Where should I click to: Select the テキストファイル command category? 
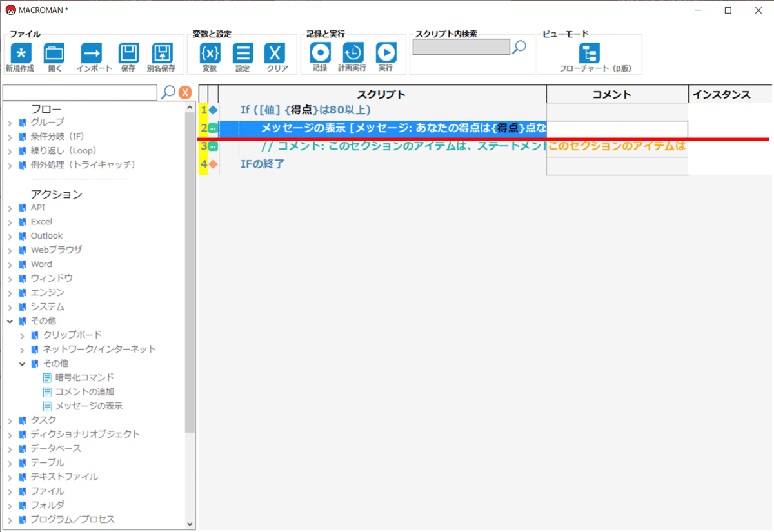point(64,477)
